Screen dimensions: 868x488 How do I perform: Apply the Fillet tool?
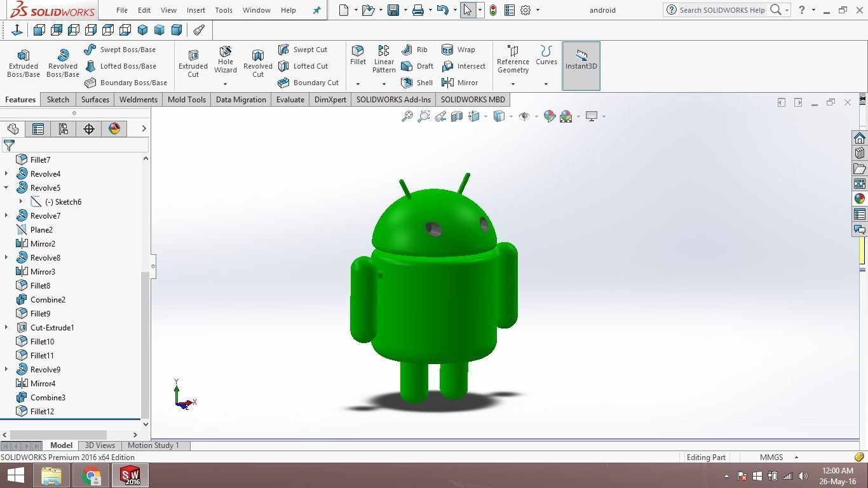[x=358, y=55]
